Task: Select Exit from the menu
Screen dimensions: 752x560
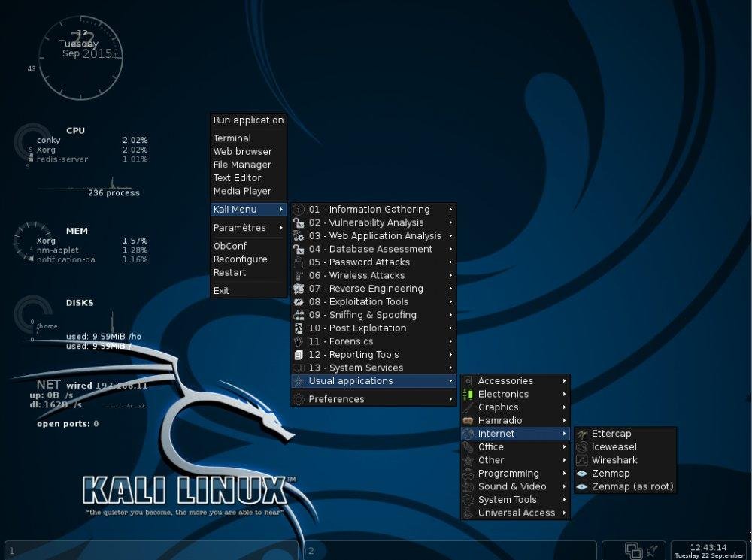Action: (x=248, y=291)
